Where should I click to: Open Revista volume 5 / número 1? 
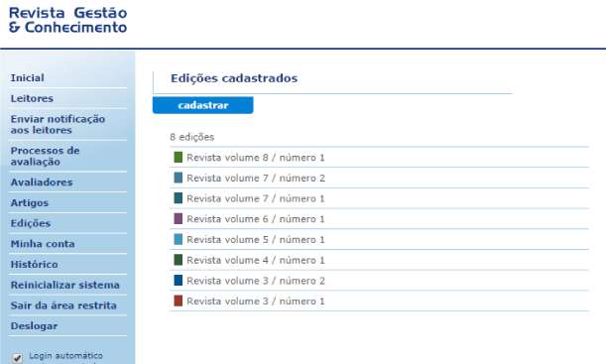pos(256,240)
